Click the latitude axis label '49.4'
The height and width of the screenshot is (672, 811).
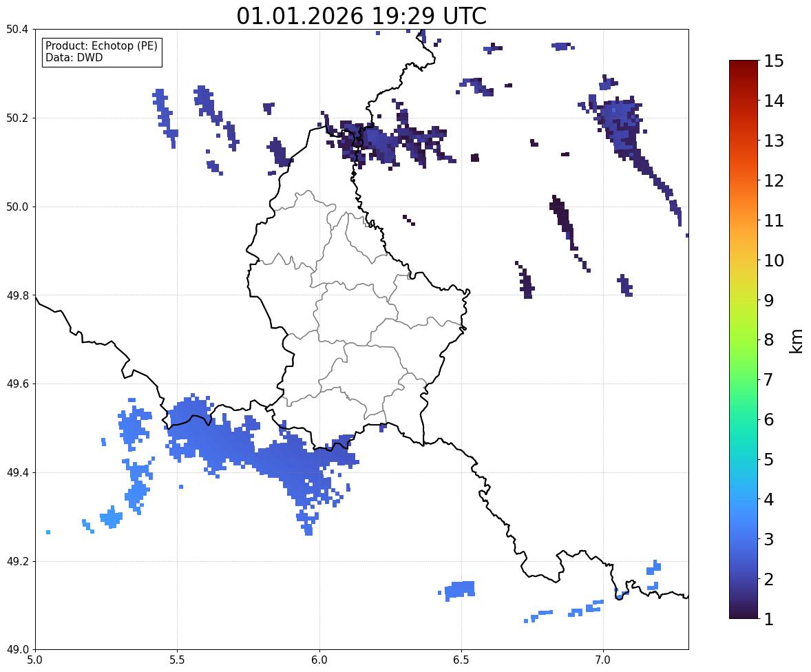tap(17, 473)
